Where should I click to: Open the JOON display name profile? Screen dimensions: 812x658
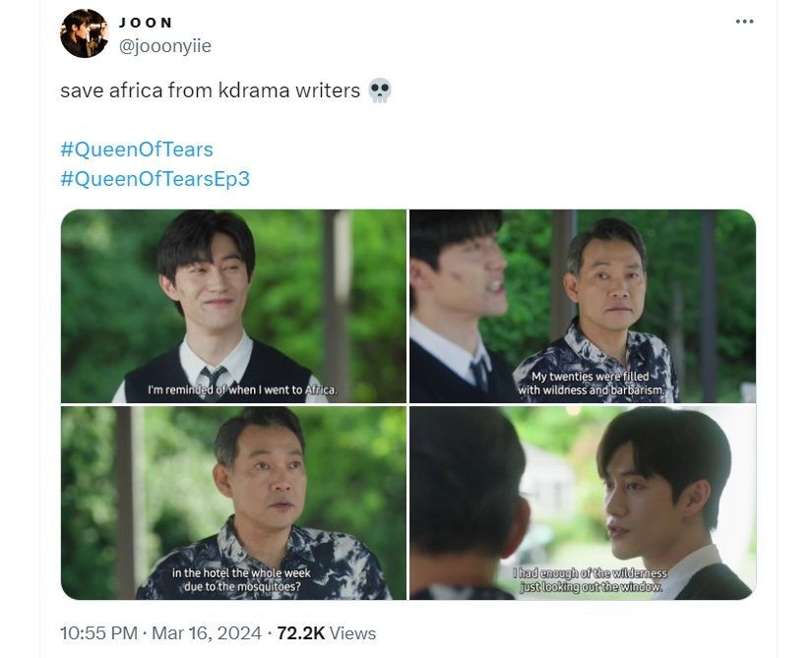pos(146,23)
